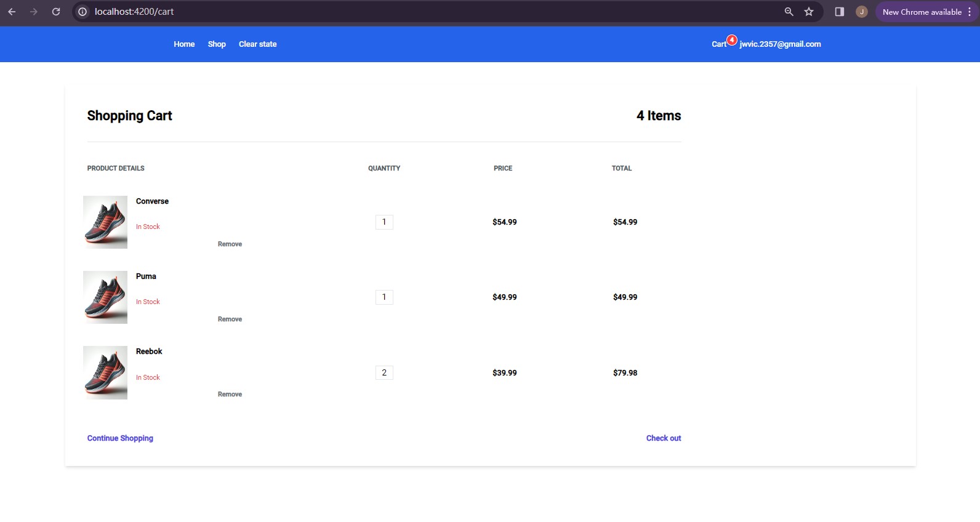Click the red cart badge showing 4

(x=731, y=40)
